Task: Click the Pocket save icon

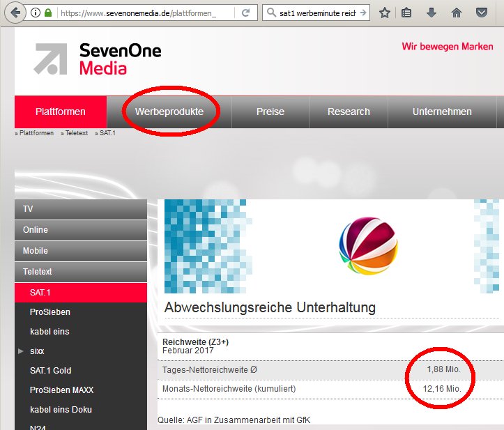Action: [482, 13]
